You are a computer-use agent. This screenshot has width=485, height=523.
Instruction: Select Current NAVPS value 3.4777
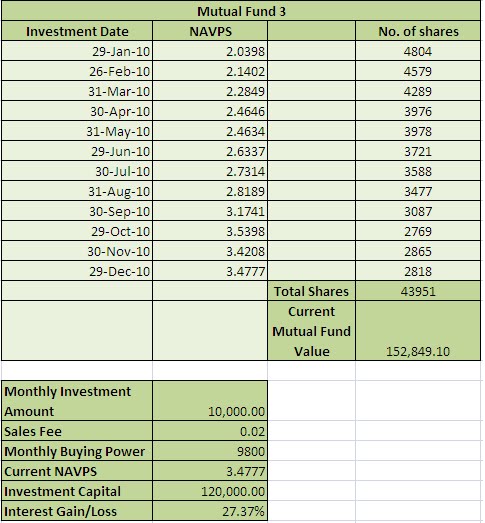[210, 471]
